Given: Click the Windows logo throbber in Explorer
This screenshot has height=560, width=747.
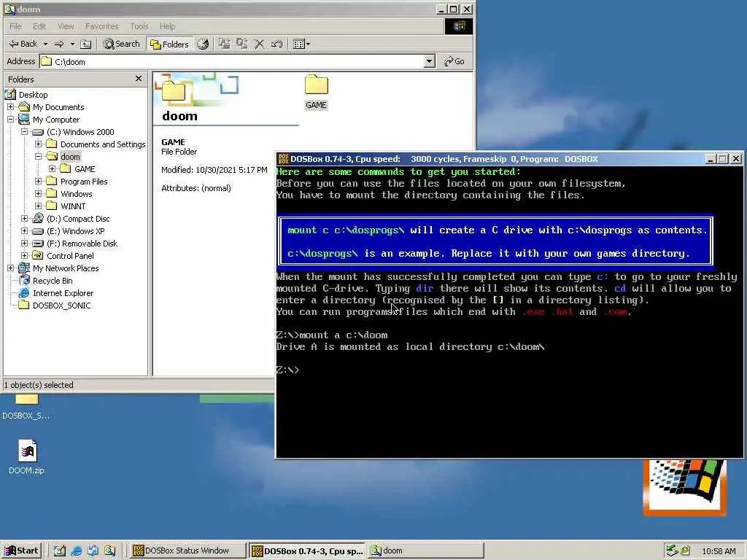Looking at the screenshot, I should (x=459, y=26).
